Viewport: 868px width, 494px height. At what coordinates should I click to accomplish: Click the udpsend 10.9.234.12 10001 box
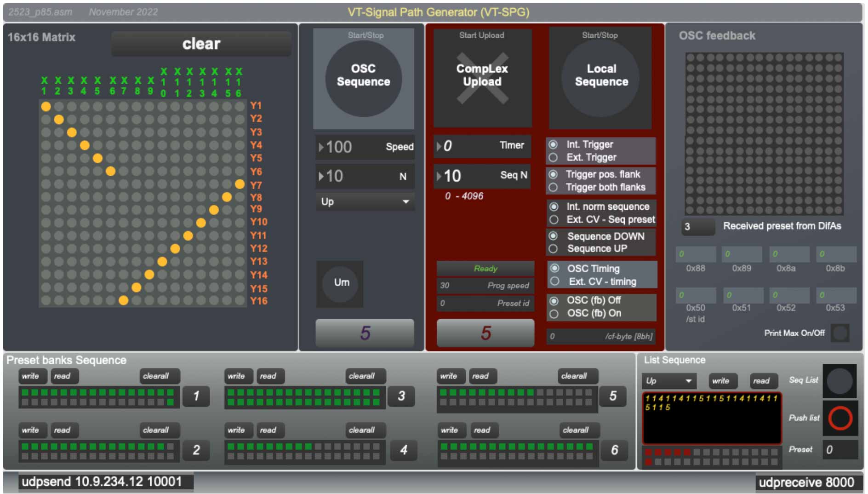point(106,482)
